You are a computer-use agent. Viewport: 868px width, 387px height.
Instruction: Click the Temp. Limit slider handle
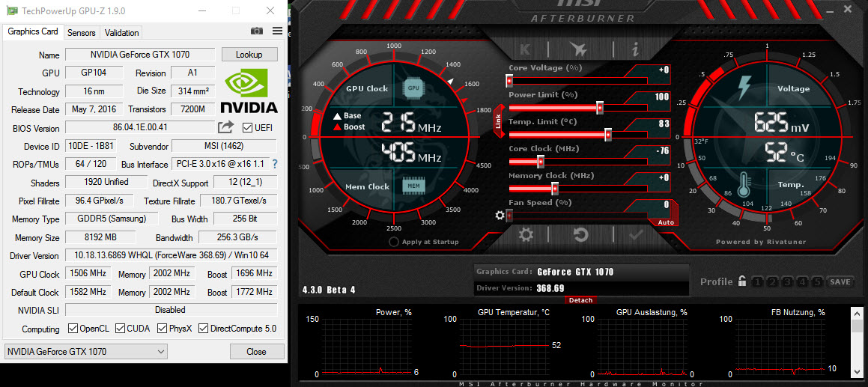608,135
